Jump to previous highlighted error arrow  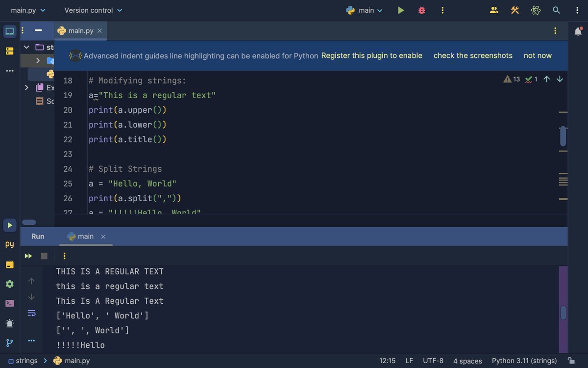(547, 79)
